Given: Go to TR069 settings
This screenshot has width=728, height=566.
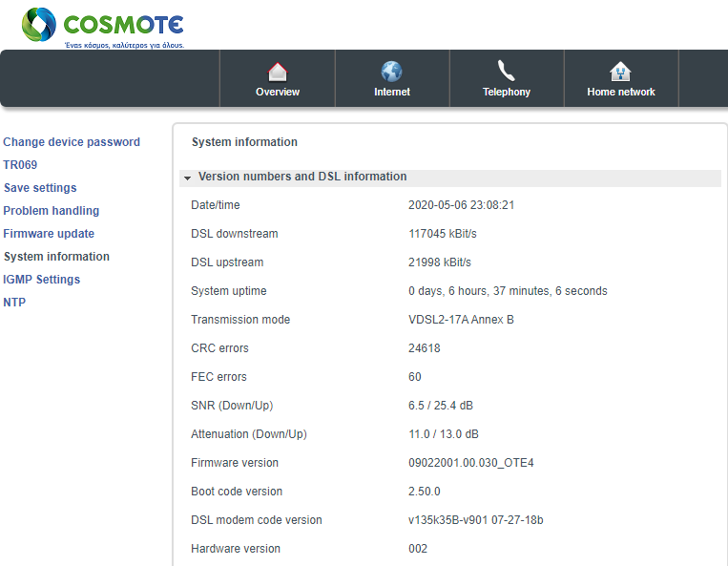Looking at the screenshot, I should pyautogui.click(x=20, y=165).
